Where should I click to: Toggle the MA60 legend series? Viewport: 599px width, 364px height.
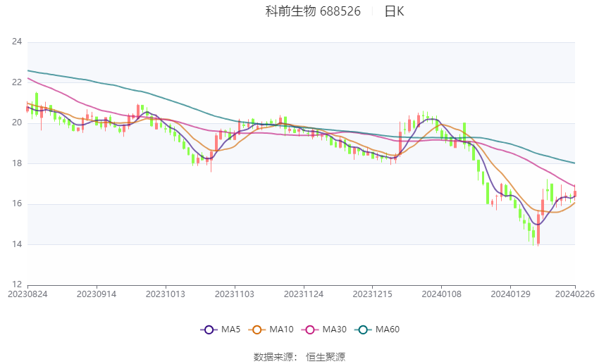coord(377,330)
